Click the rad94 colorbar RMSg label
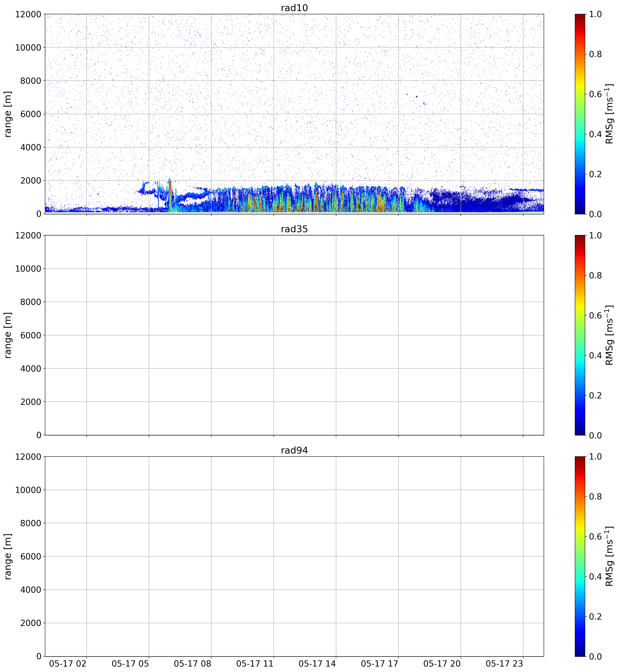619x672 pixels. tap(609, 556)
